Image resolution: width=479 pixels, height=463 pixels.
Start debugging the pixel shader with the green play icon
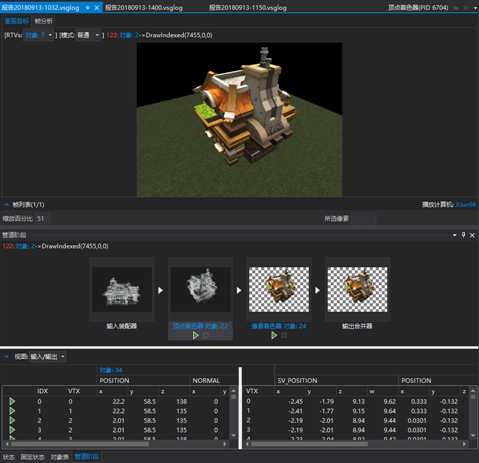274,335
